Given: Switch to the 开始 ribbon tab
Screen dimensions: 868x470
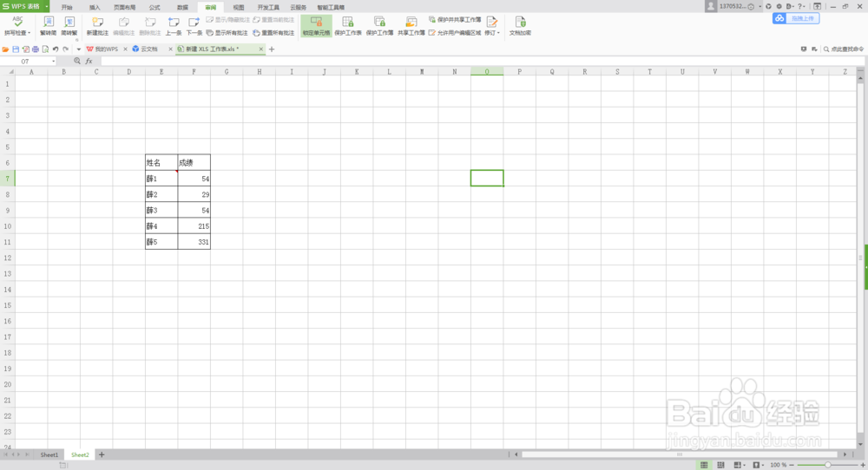Looking at the screenshot, I should pos(67,7).
